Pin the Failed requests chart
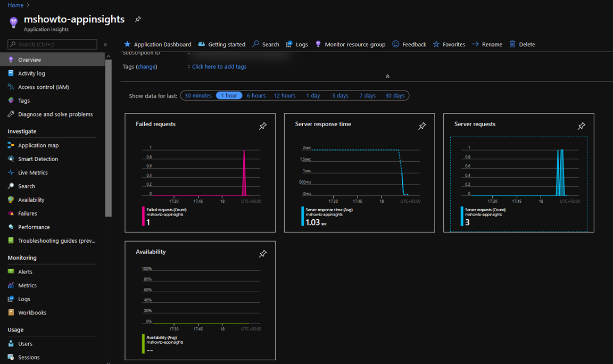The height and width of the screenshot is (364, 613). pyautogui.click(x=263, y=126)
